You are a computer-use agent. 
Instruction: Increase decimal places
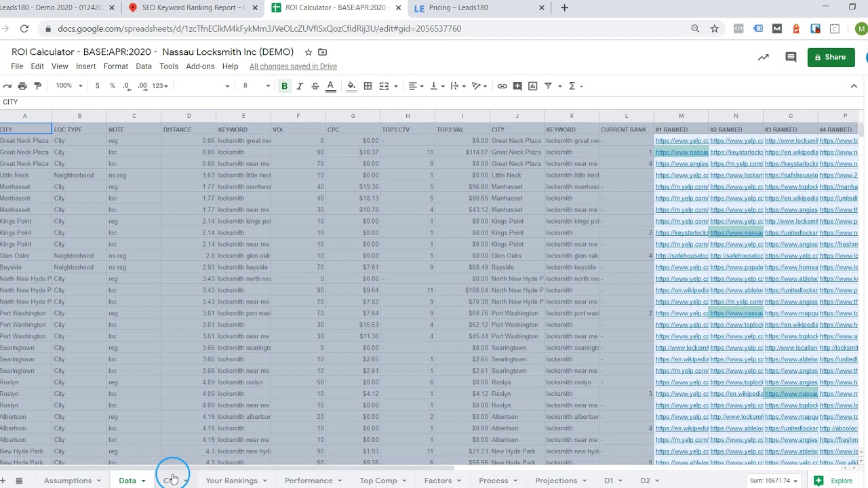pos(142,86)
